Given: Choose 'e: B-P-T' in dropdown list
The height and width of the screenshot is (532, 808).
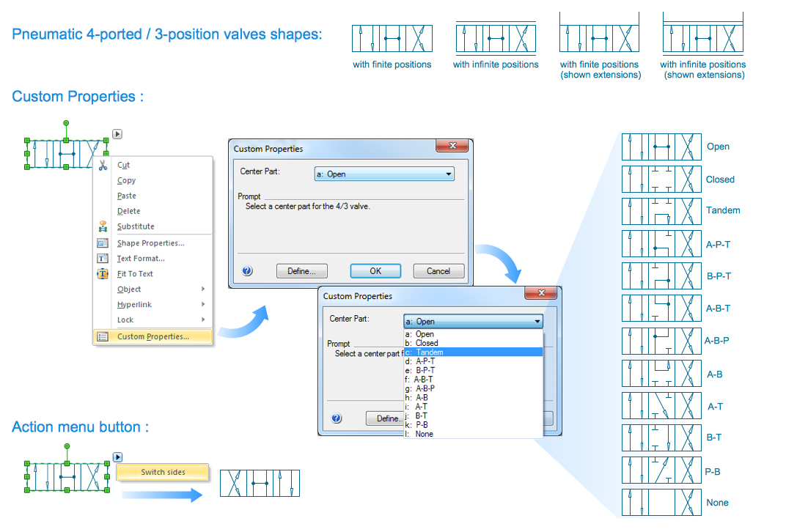Looking at the screenshot, I should [473, 370].
